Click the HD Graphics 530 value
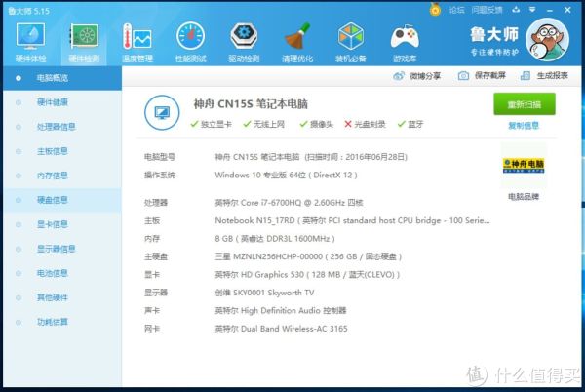This screenshot has height=392, width=585. click(x=307, y=275)
